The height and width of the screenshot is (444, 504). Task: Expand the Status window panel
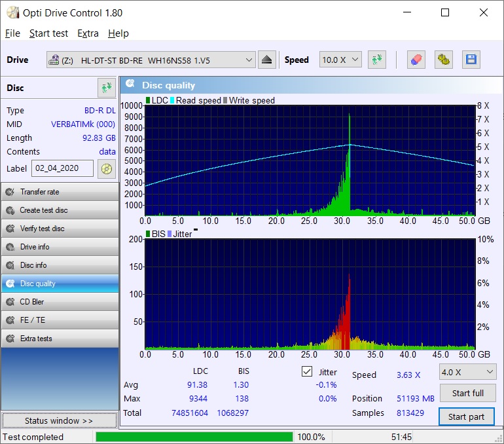tap(59, 420)
